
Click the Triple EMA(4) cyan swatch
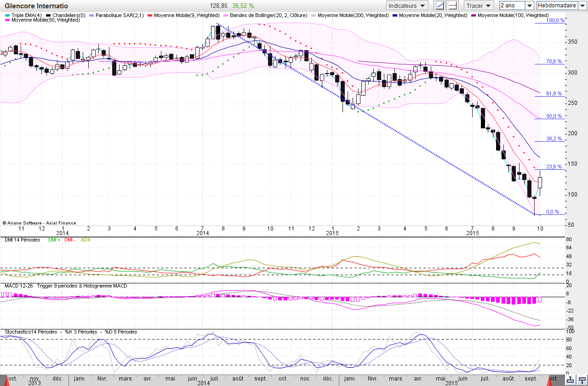7,15
